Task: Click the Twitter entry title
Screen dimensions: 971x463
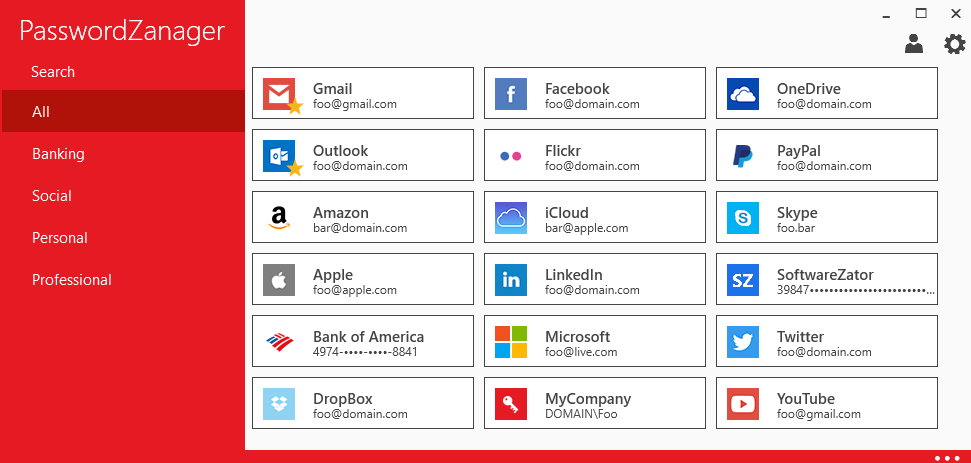Action: click(801, 337)
